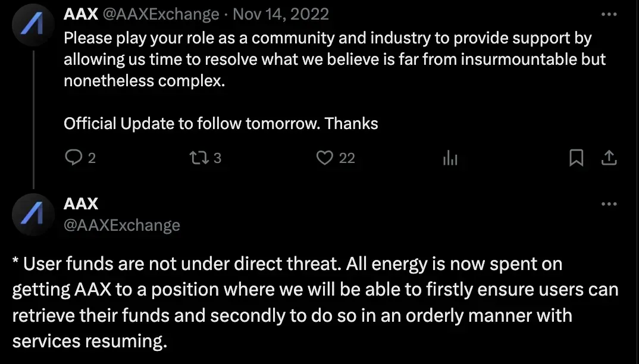
Task: Click the reply count showing 2
Action: [92, 158]
